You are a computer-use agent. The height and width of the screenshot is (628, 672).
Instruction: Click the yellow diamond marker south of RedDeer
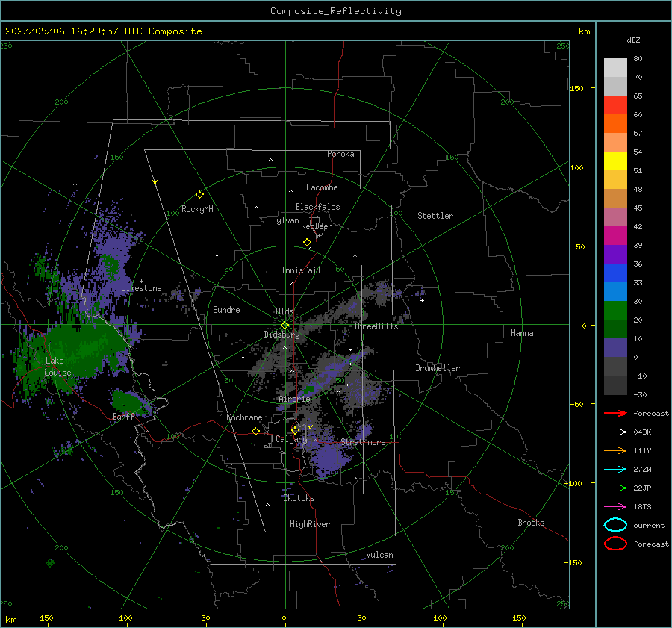click(308, 243)
